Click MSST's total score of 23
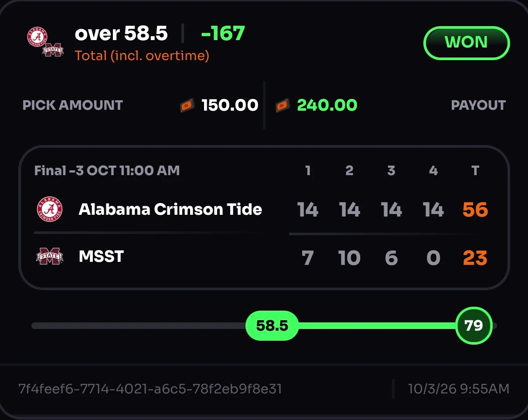Image resolution: width=528 pixels, height=420 pixels. click(475, 258)
